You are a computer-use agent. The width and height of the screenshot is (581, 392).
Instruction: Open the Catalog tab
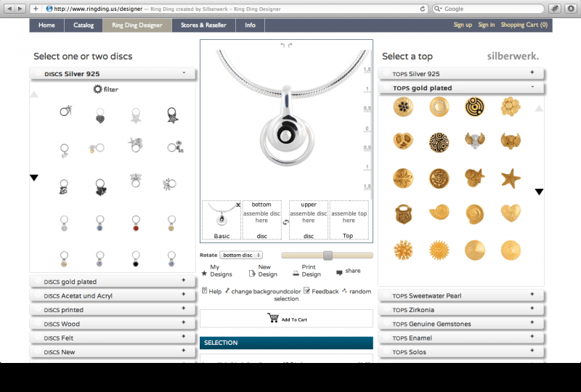pos(84,25)
